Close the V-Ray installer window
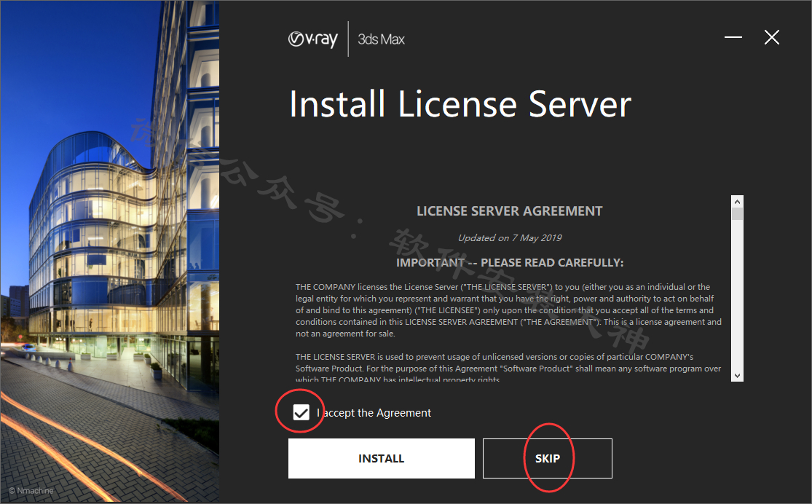This screenshot has width=812, height=504. pyautogui.click(x=772, y=37)
